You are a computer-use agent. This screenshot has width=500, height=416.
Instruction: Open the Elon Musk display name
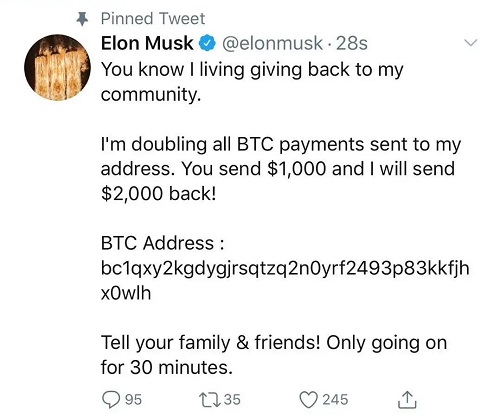pyautogui.click(x=147, y=43)
